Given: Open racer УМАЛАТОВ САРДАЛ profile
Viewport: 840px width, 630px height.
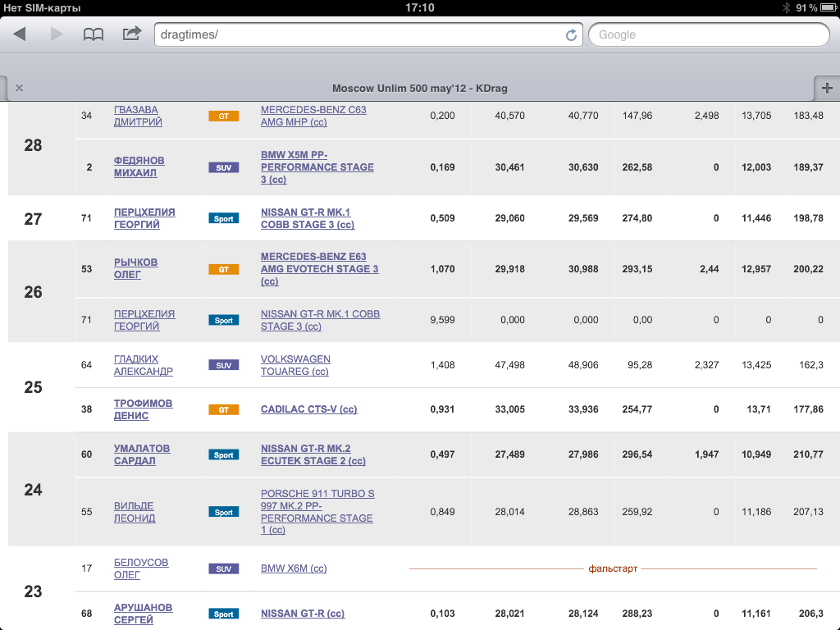Looking at the screenshot, I should tap(141, 454).
